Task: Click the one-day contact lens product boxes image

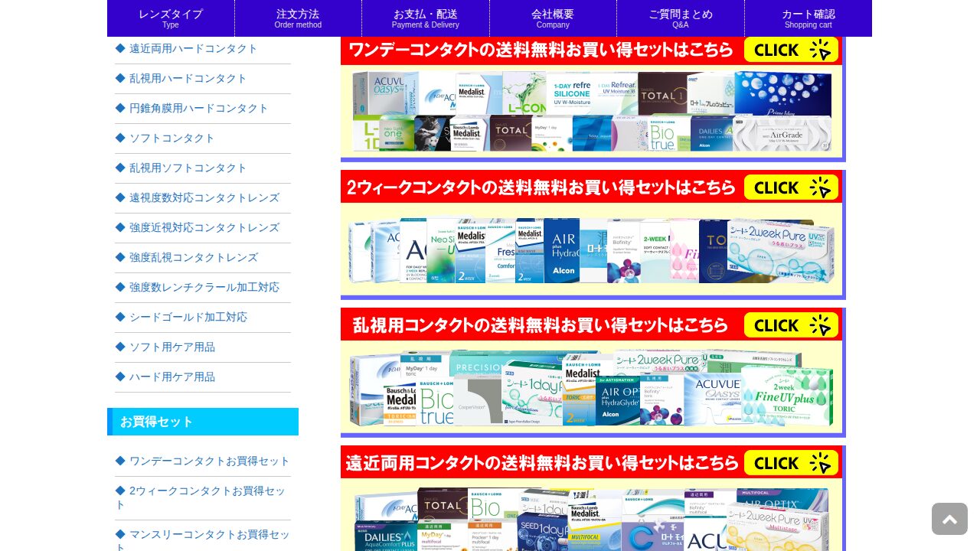Action: [x=591, y=112]
